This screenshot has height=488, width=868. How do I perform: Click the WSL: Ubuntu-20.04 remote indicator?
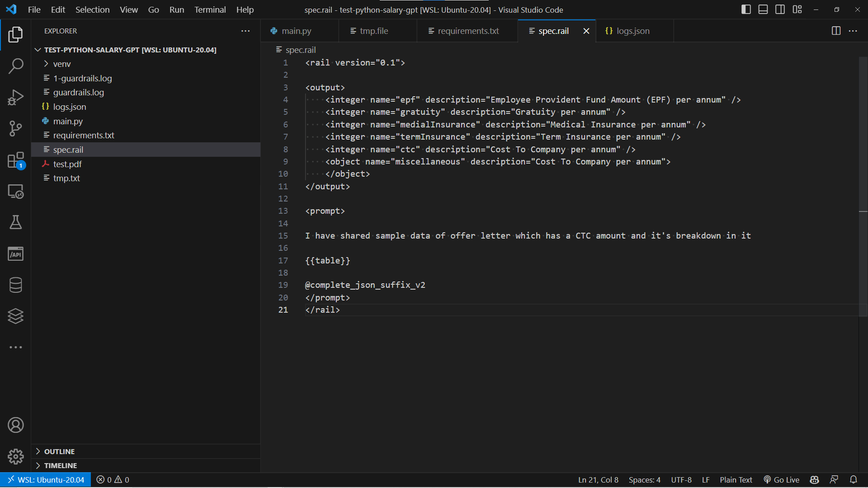coord(45,479)
